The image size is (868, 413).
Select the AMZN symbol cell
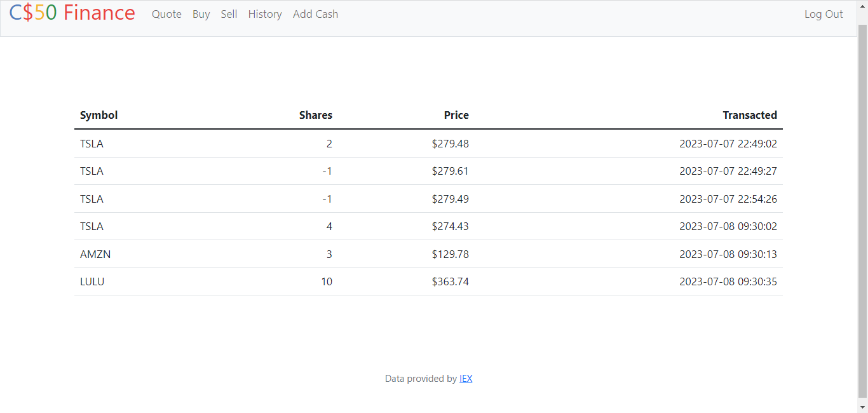pos(95,254)
